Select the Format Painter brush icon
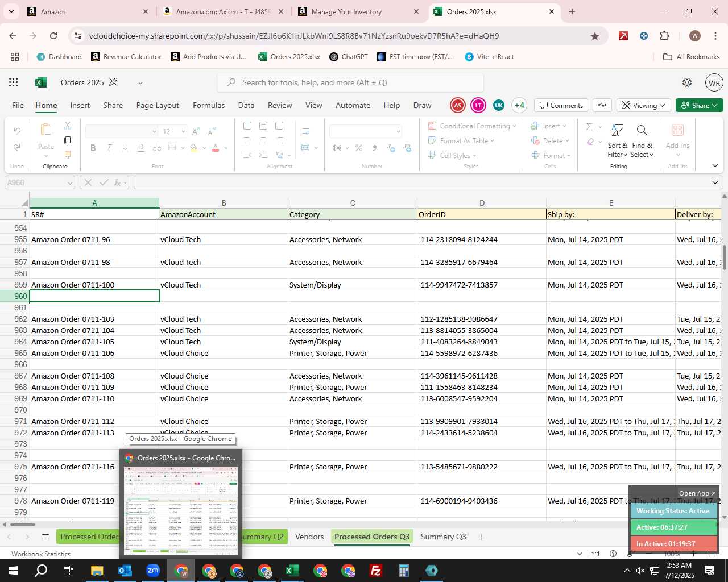728x582 pixels. point(68,155)
